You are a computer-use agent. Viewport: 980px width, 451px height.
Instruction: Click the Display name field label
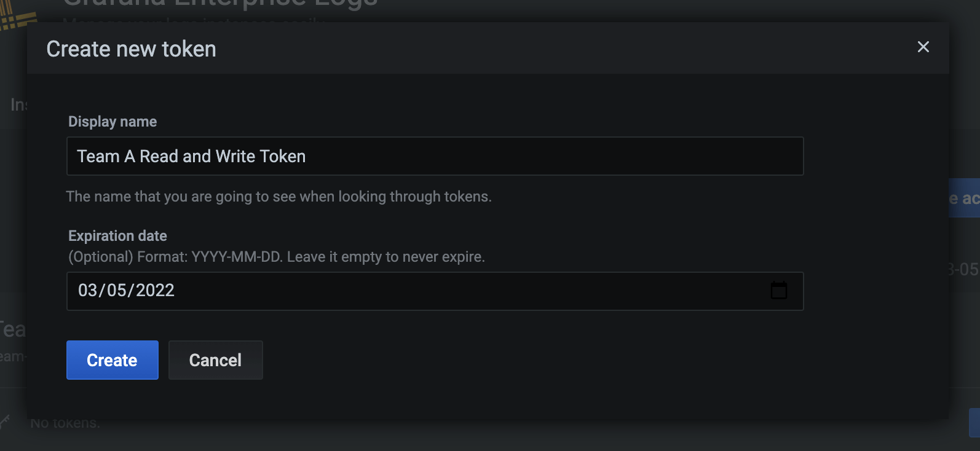pos(113,122)
